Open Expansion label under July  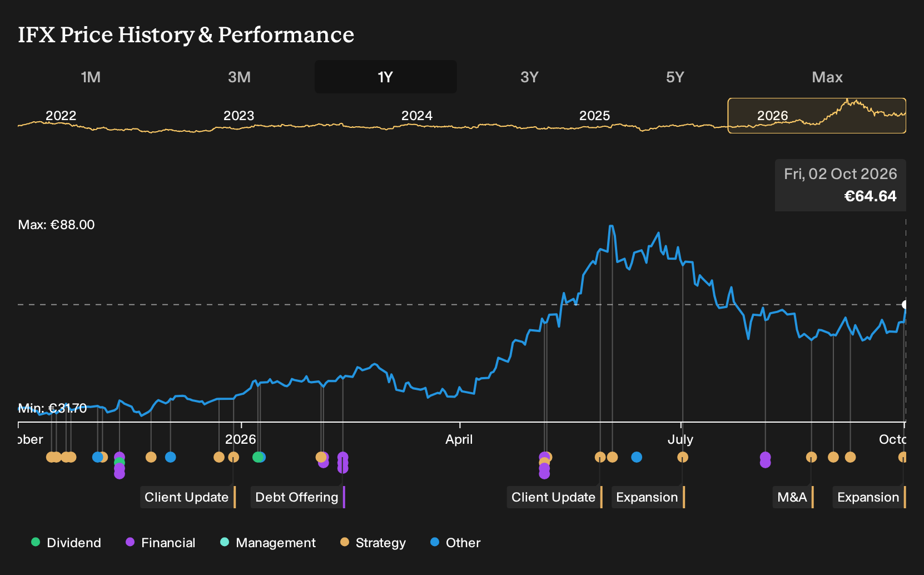click(648, 497)
